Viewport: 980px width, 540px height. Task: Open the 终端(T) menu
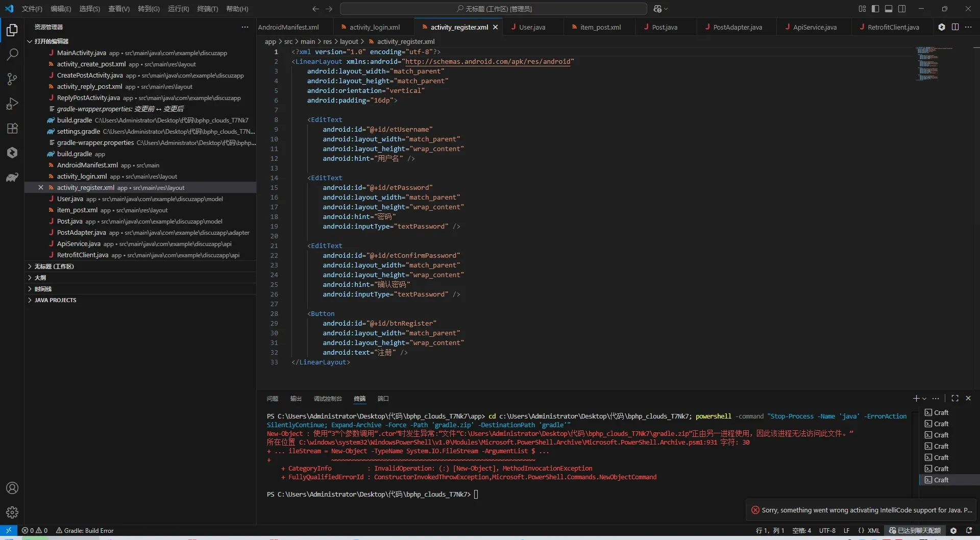point(207,9)
